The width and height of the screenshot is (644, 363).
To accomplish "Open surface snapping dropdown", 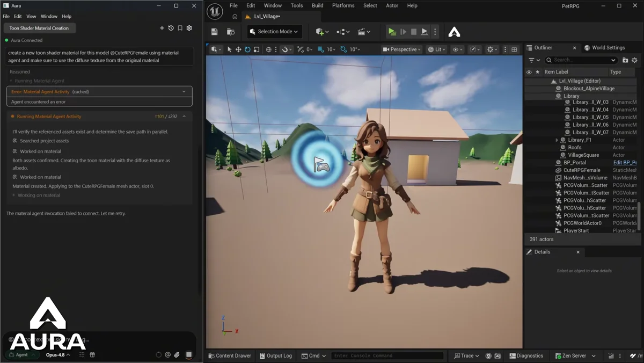I will pos(287,49).
